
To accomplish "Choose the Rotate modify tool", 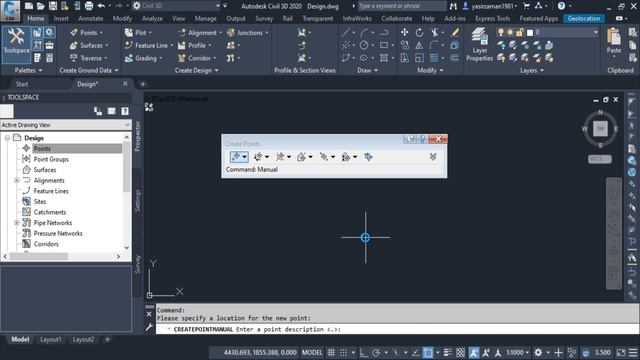I will click(420, 32).
